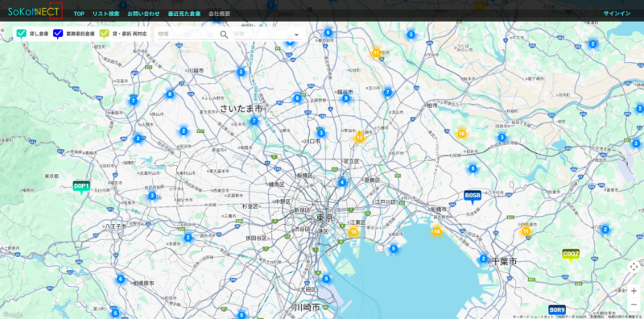Click the SoKoNNECT logo
Screen dimensions: 644x319
(x=34, y=12)
